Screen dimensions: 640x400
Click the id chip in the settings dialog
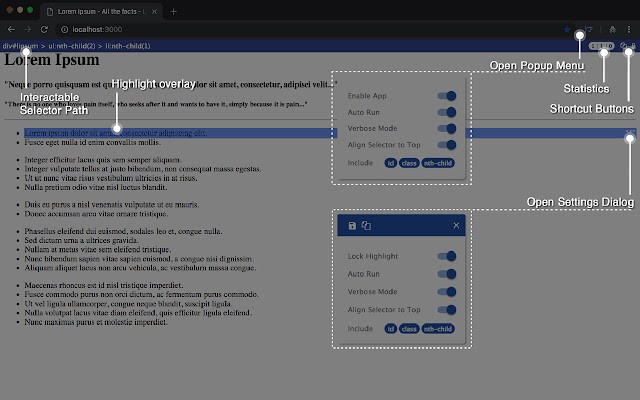tap(391, 329)
